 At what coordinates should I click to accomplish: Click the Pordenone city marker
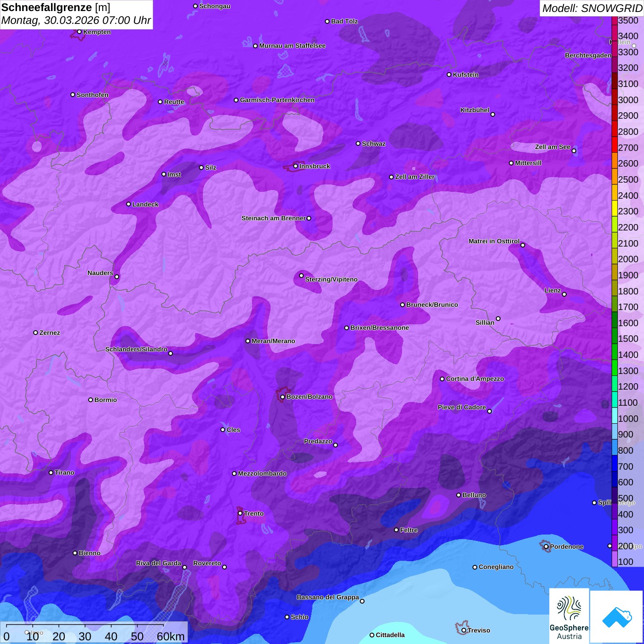point(546,546)
